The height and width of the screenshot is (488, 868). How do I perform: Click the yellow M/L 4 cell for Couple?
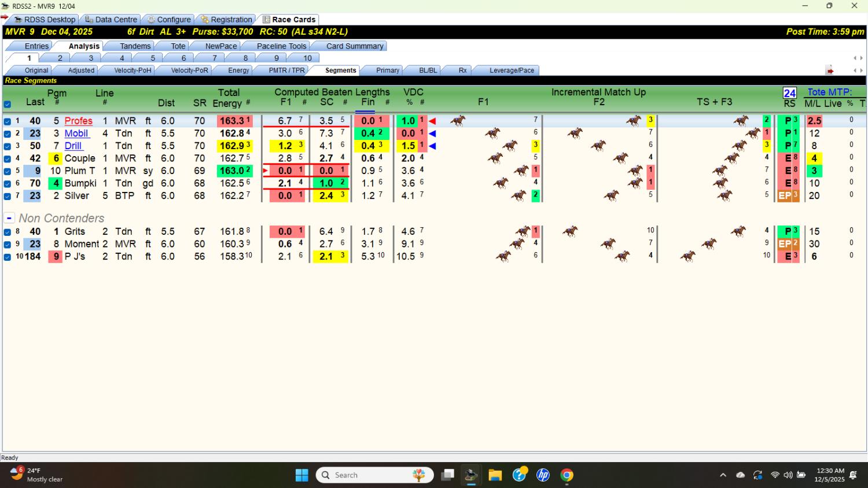[814, 158]
